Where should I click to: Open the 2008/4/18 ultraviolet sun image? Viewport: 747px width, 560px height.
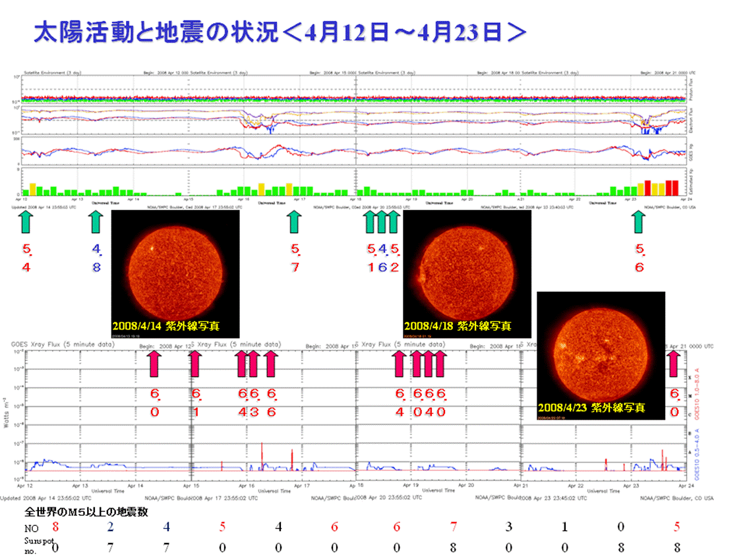point(467,274)
